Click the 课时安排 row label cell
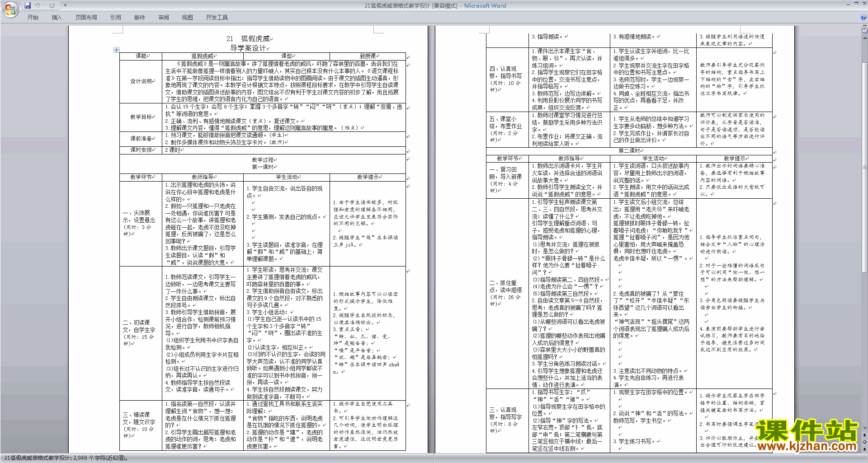868x463 pixels. click(x=141, y=150)
